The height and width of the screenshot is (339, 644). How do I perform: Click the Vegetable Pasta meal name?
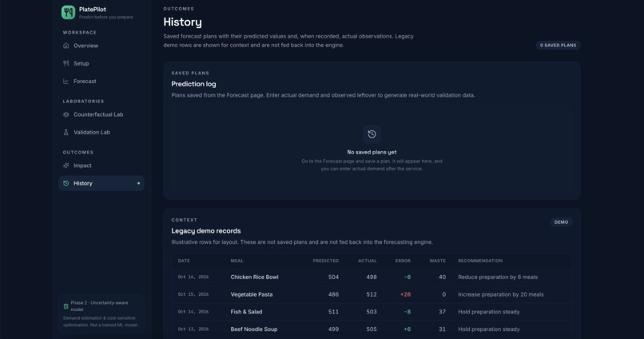click(252, 294)
